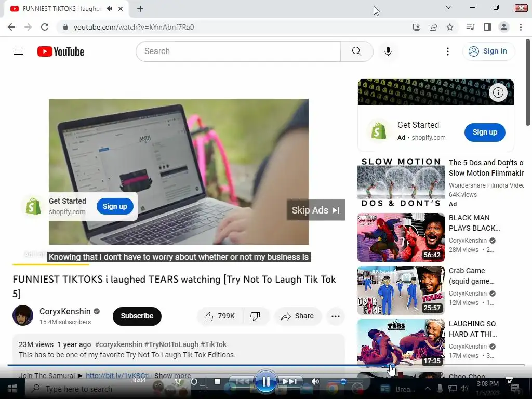Open the Chrome profile avatar

pos(504,27)
